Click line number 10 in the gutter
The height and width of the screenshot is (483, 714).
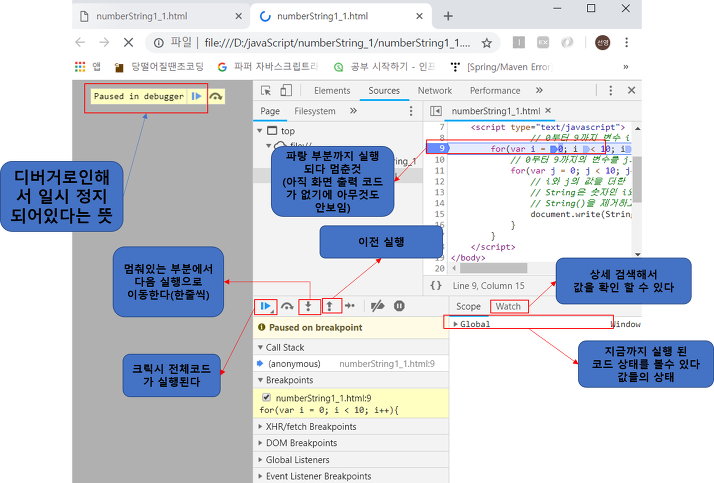click(x=439, y=160)
